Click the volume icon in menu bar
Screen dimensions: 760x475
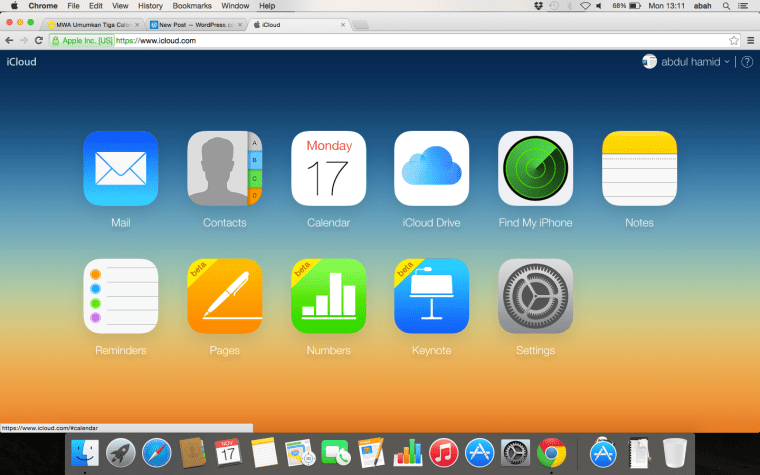click(x=599, y=6)
